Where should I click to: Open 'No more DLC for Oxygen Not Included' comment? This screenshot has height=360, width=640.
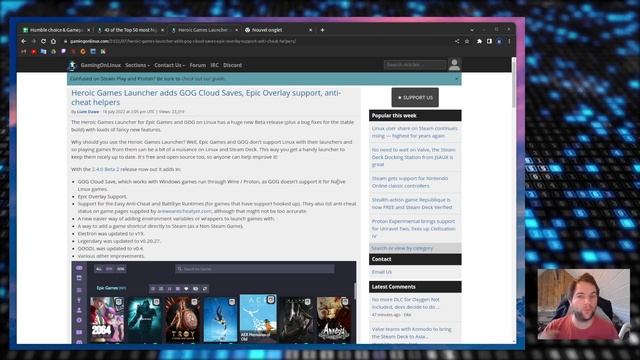406,303
